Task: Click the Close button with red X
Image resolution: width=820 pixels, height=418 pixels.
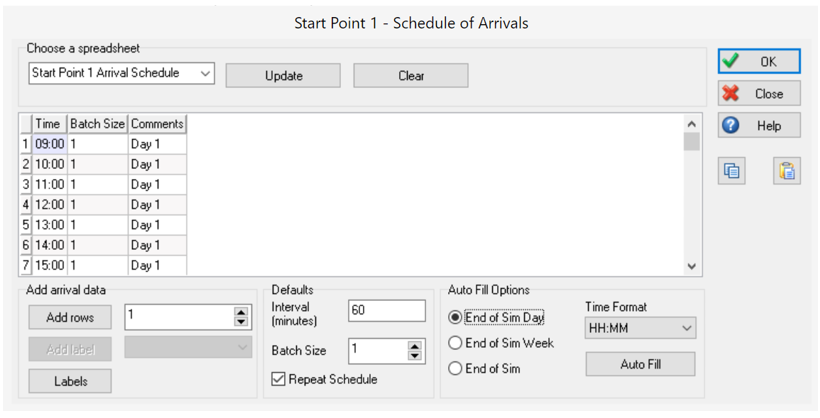Action: point(759,94)
